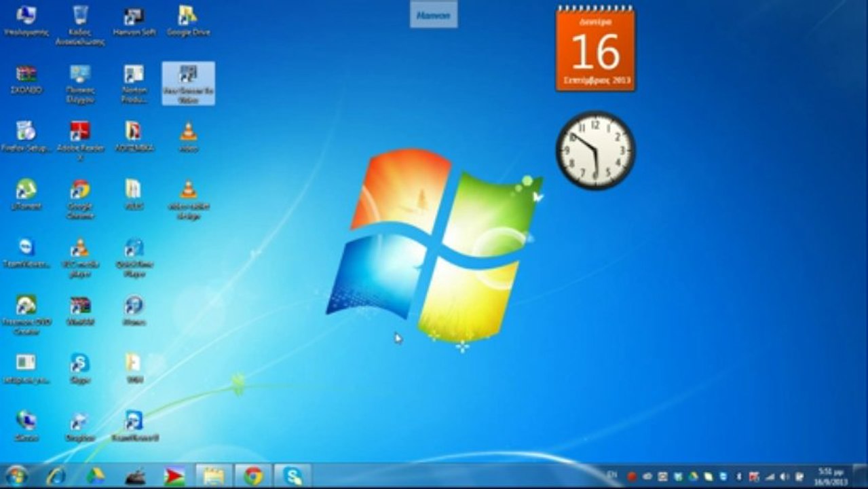This screenshot has width=868, height=489.
Task: Open the Windows Start menu orb
Action: click(16, 475)
